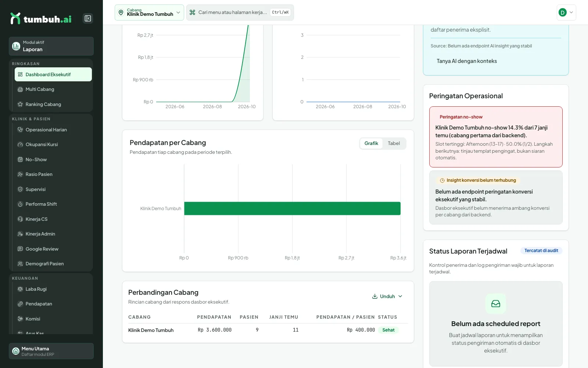
Task: Click the Kinerja Admin icon
Action: (x=20, y=234)
